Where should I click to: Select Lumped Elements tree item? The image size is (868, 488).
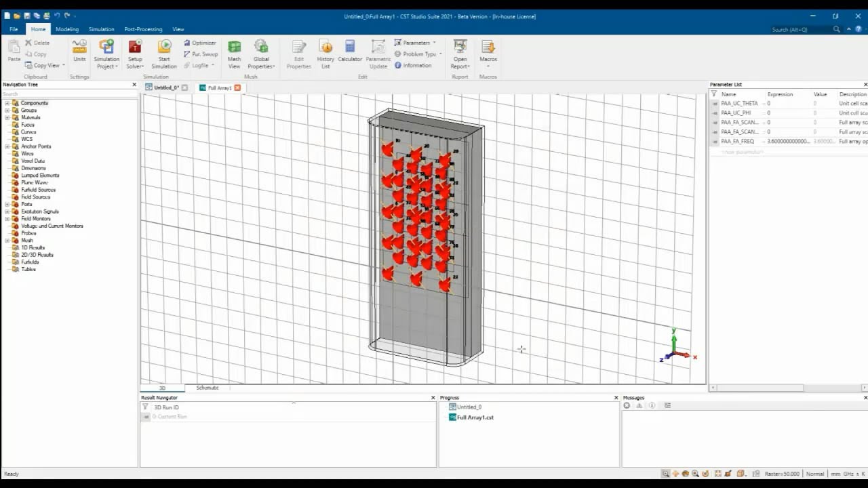[x=40, y=176]
